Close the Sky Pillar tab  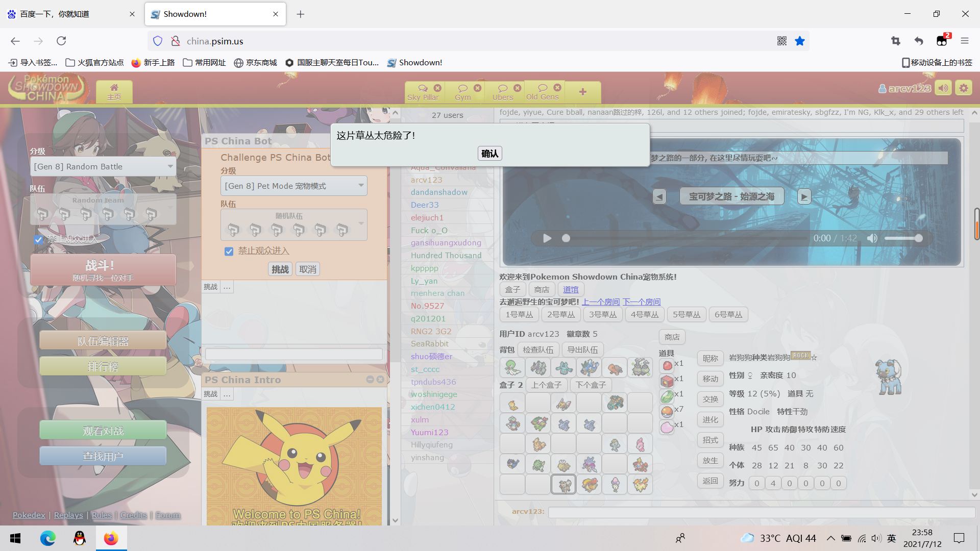[x=437, y=88]
